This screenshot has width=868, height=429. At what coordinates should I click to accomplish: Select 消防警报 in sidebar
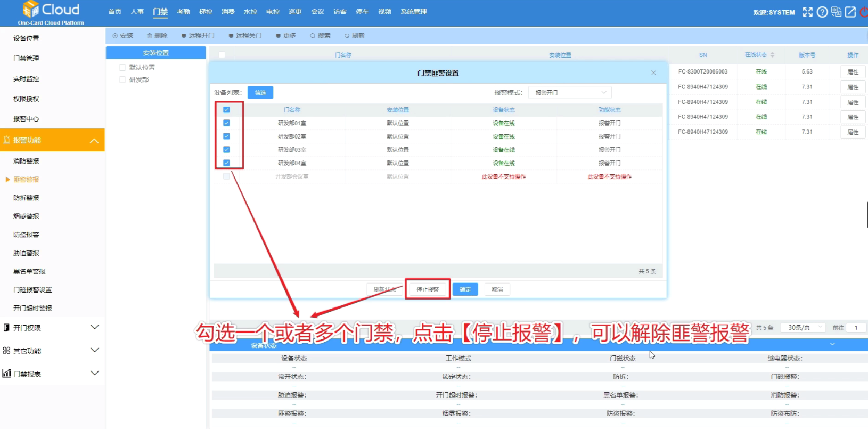pyautogui.click(x=26, y=161)
